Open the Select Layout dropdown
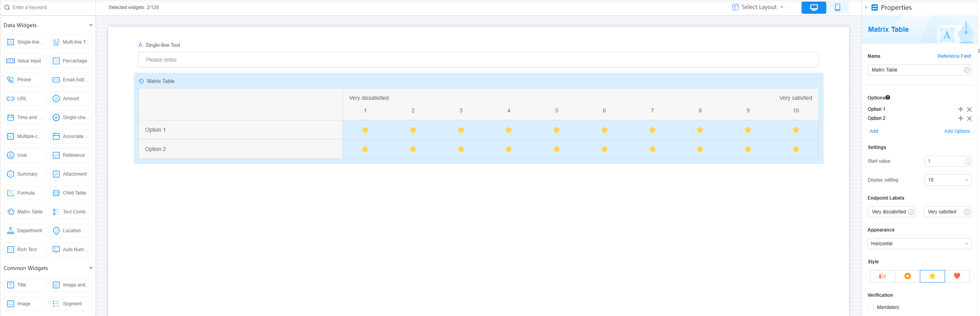The image size is (980, 316). (758, 7)
